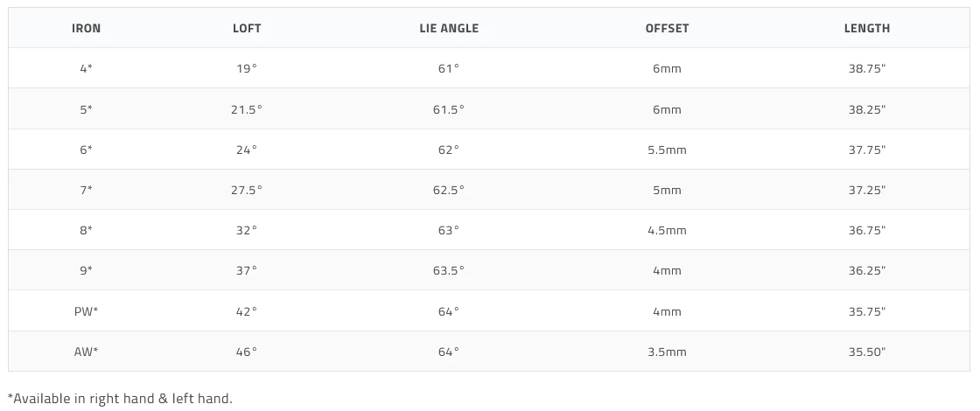Click the 4.5mm offset cell
The image size is (980, 411).
click(667, 230)
